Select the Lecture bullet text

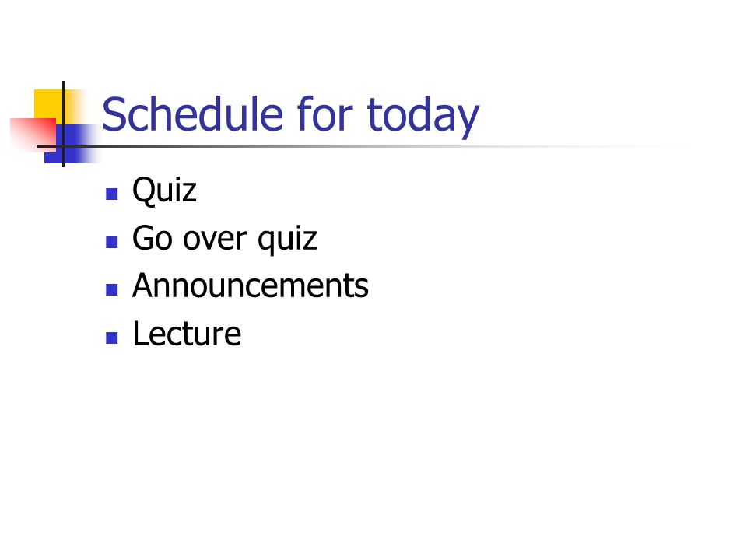(187, 334)
